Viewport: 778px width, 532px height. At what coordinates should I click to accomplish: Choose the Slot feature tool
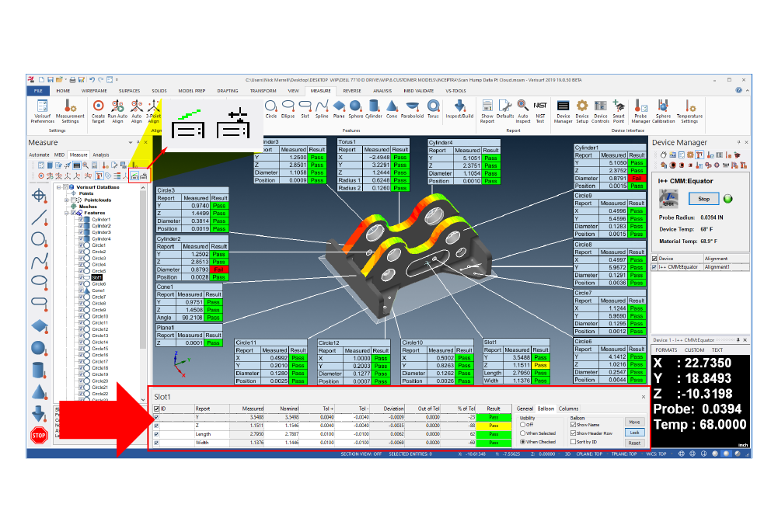(x=305, y=109)
